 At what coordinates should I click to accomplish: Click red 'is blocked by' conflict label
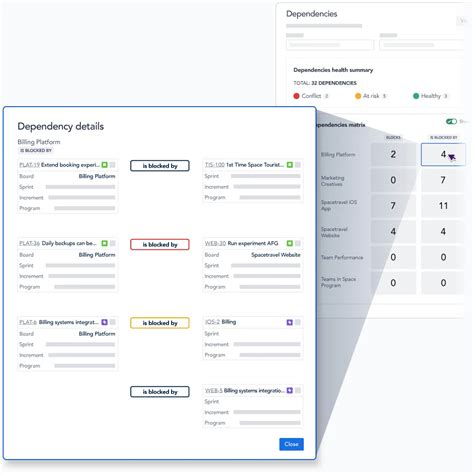pyautogui.click(x=160, y=244)
